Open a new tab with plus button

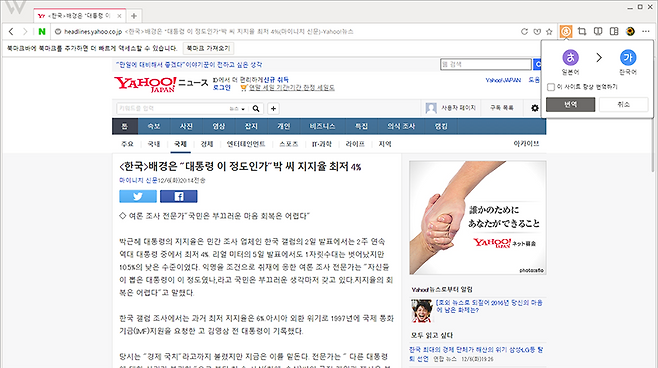133,16
